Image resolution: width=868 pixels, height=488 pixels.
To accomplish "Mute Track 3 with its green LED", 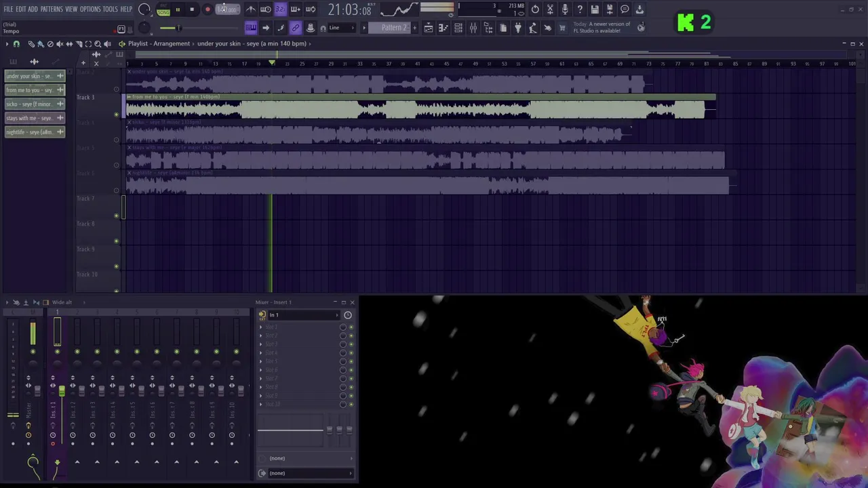I will point(117,115).
